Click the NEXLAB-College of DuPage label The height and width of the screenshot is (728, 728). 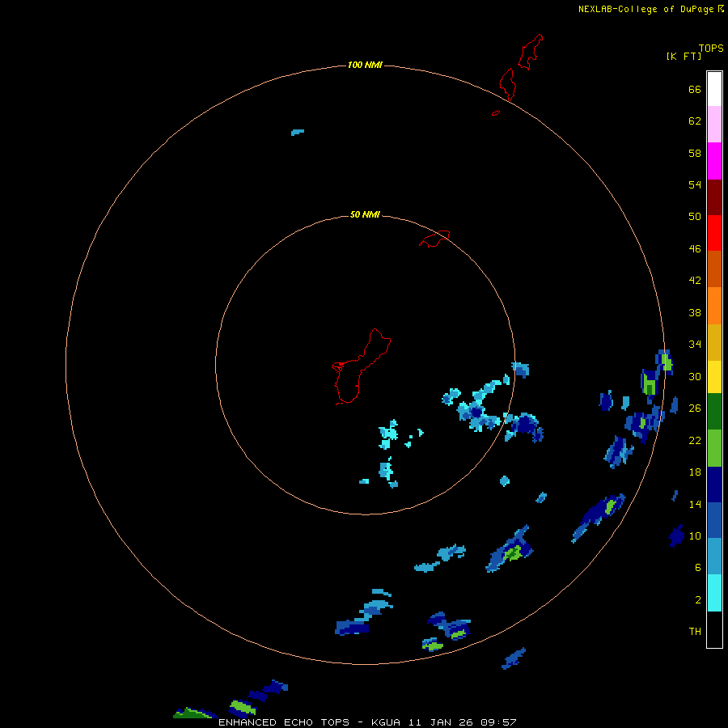(x=645, y=9)
